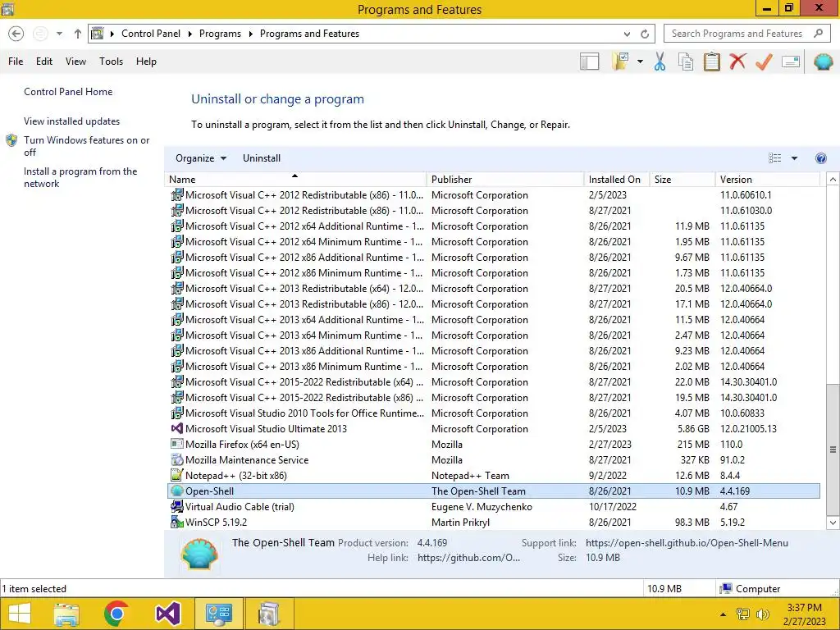Click scrollbar up arrow in program list
Viewport: 840px width, 630px height.
tap(833, 179)
